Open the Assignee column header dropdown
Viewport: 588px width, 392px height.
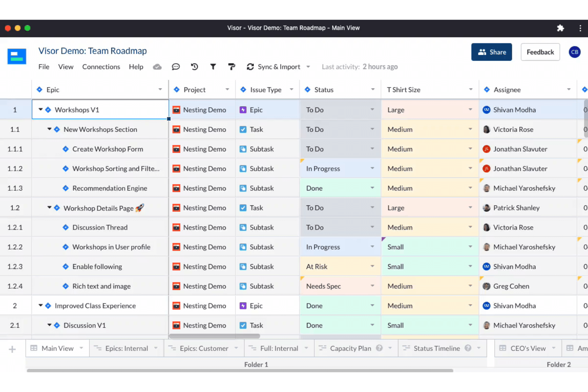pos(569,89)
